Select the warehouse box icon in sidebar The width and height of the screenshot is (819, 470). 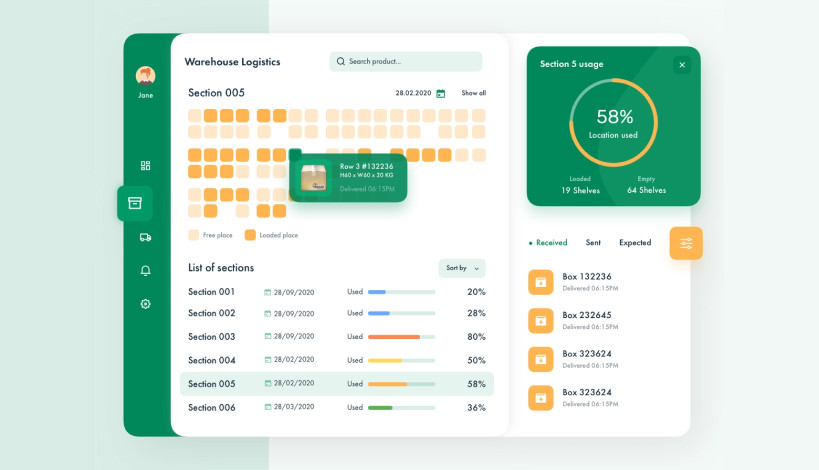pos(135,203)
